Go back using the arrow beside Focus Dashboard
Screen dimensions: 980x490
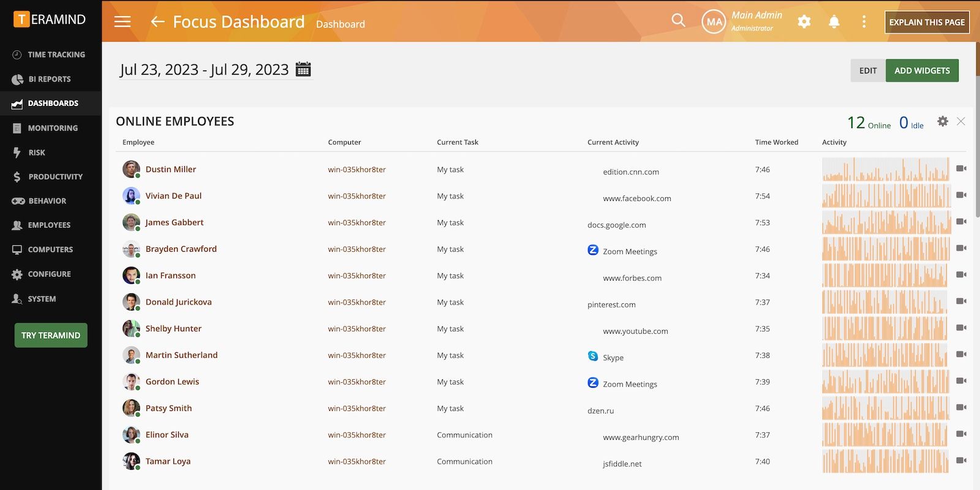point(157,22)
